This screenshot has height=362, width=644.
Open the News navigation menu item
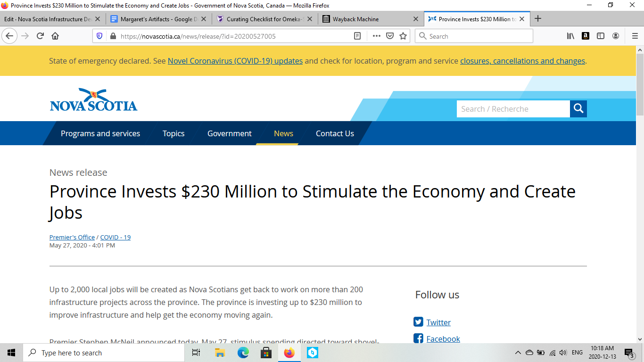click(x=283, y=133)
